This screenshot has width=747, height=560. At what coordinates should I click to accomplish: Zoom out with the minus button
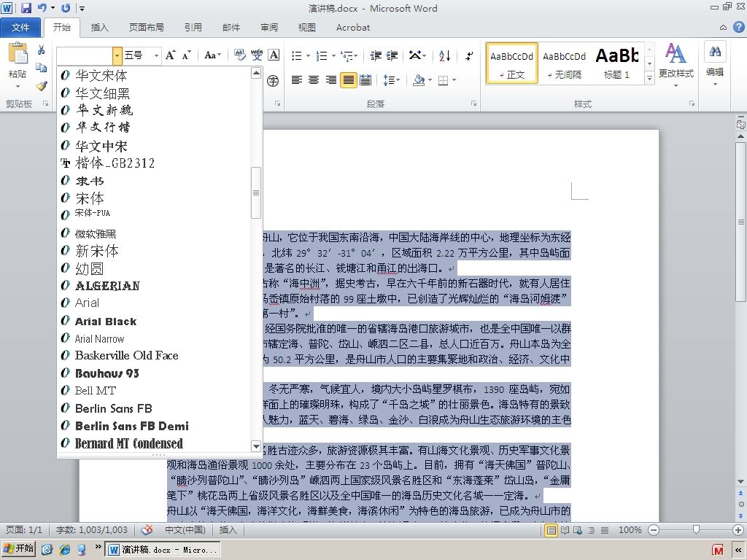pos(654,530)
